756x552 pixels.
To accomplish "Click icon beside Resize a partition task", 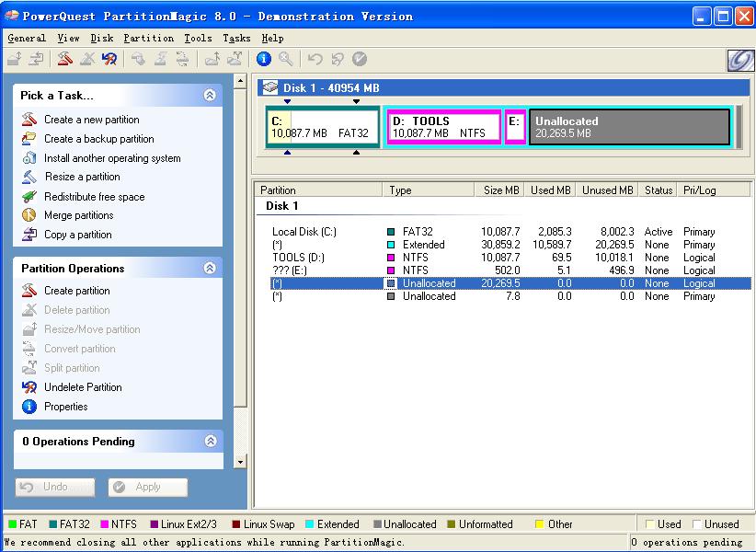I will coord(29,177).
